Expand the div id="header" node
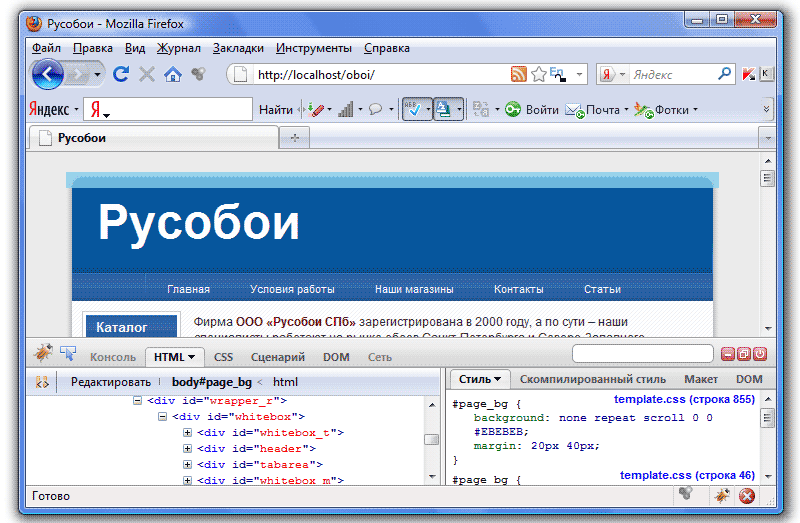This screenshot has width=800, height=523. [187, 449]
